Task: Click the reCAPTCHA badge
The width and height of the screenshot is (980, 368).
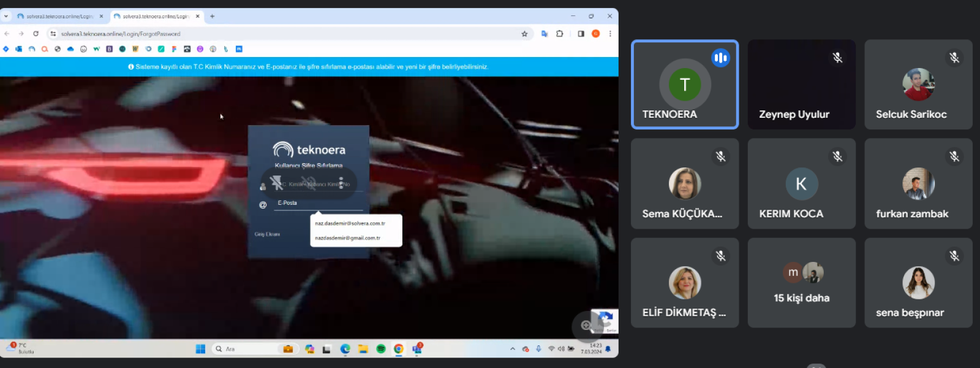Action: (605, 321)
